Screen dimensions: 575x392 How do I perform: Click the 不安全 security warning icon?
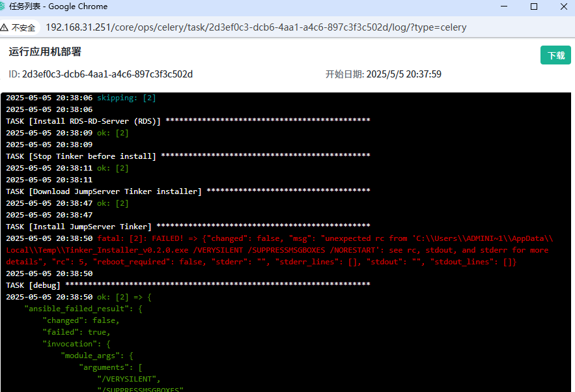(x=4, y=27)
